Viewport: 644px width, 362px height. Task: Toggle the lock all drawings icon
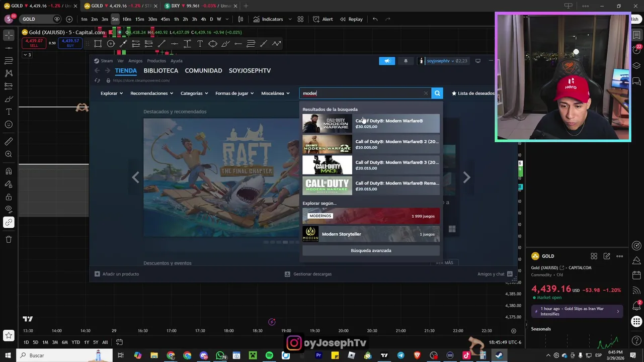tap(9, 197)
